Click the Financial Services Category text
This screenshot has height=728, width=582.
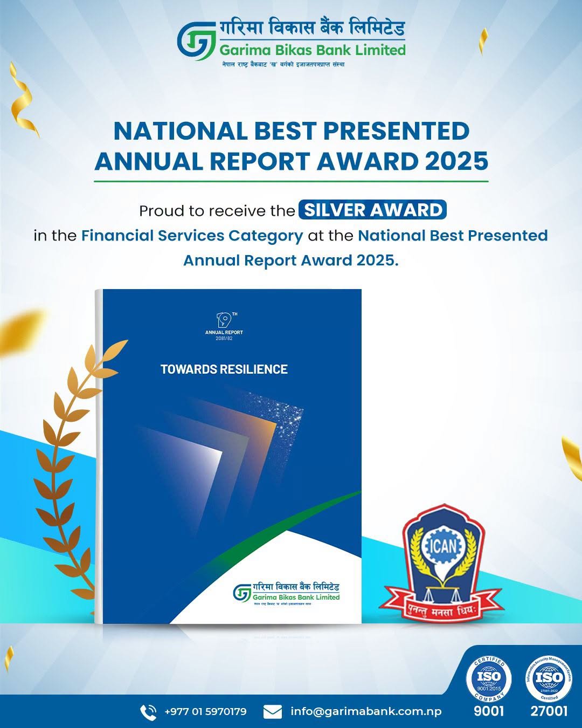(x=192, y=236)
